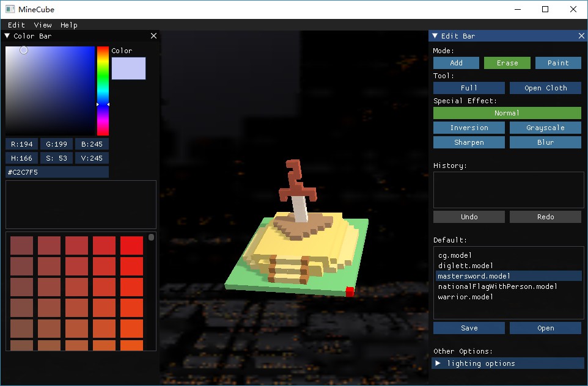Screen dimensions: 588x386
Task: Click the red cube on the model
Action: tap(350, 291)
